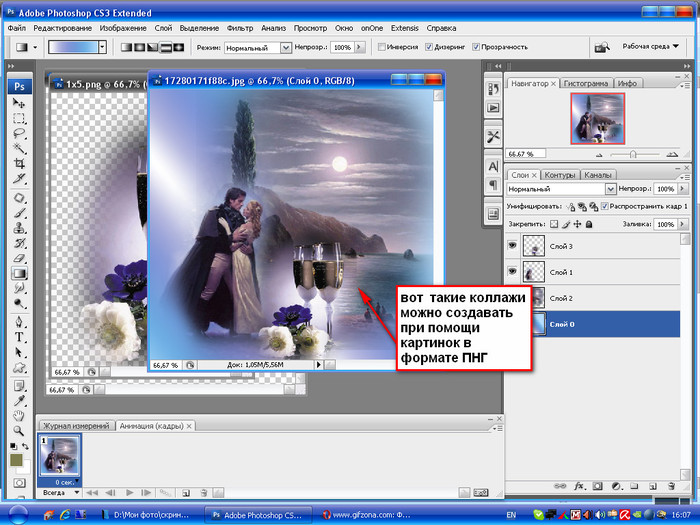
Task: Switch to the Каналы tab
Action: tap(597, 175)
